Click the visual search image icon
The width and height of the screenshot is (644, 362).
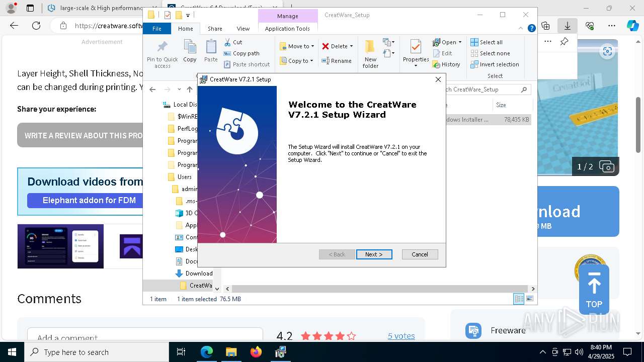click(x=607, y=51)
